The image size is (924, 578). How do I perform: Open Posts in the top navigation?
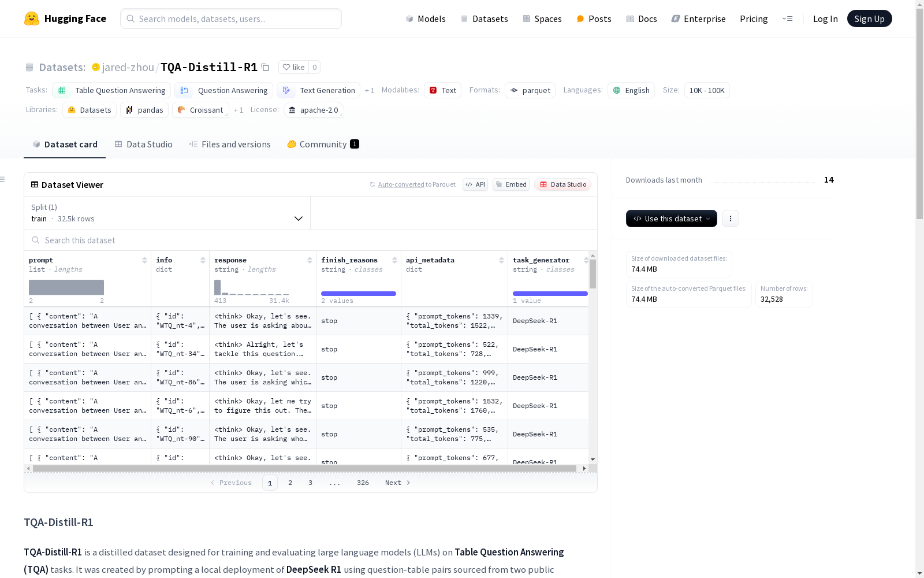pos(594,18)
